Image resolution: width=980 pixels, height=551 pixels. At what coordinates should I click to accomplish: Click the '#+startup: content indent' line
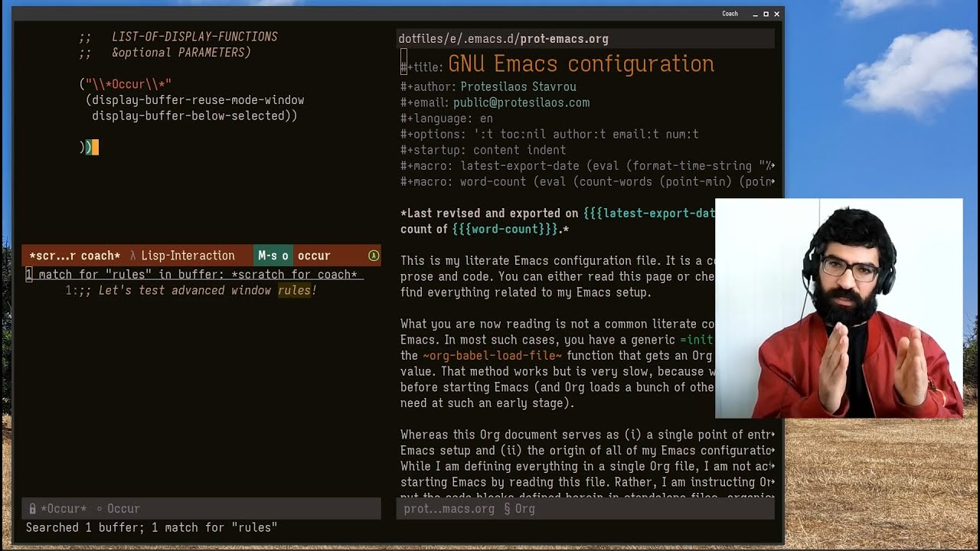pos(483,150)
